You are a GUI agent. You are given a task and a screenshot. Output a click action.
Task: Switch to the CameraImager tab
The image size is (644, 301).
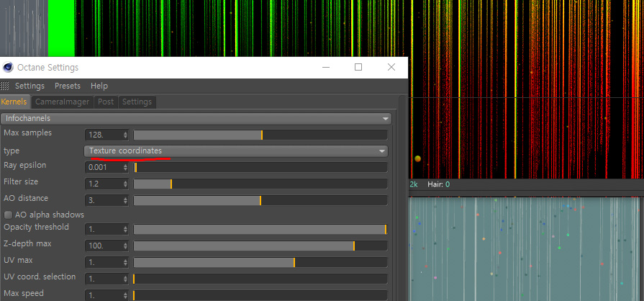tap(62, 102)
